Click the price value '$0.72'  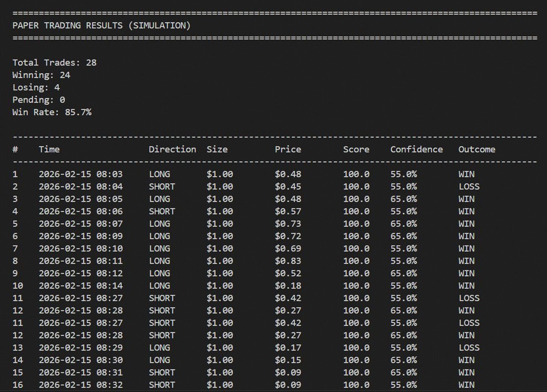(288, 236)
